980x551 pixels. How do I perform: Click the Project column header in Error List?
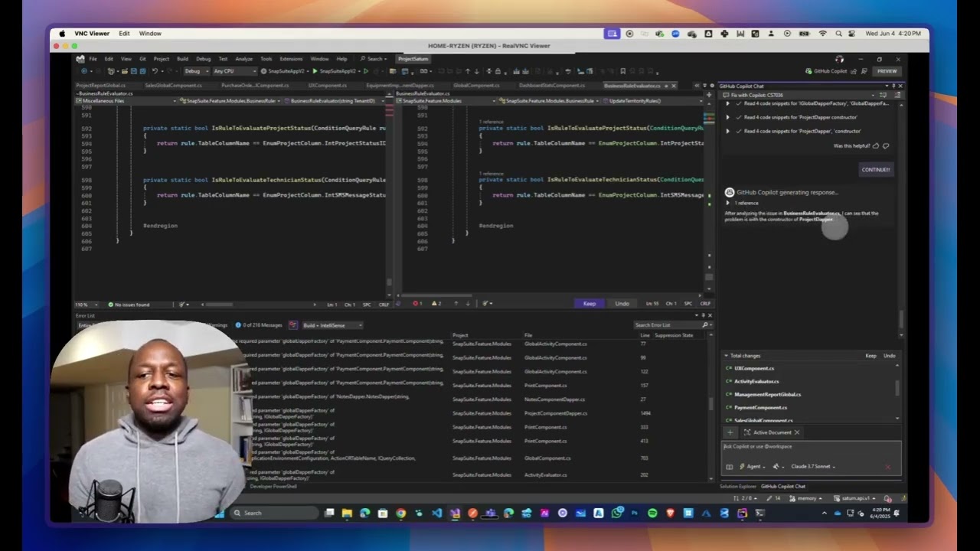point(460,335)
